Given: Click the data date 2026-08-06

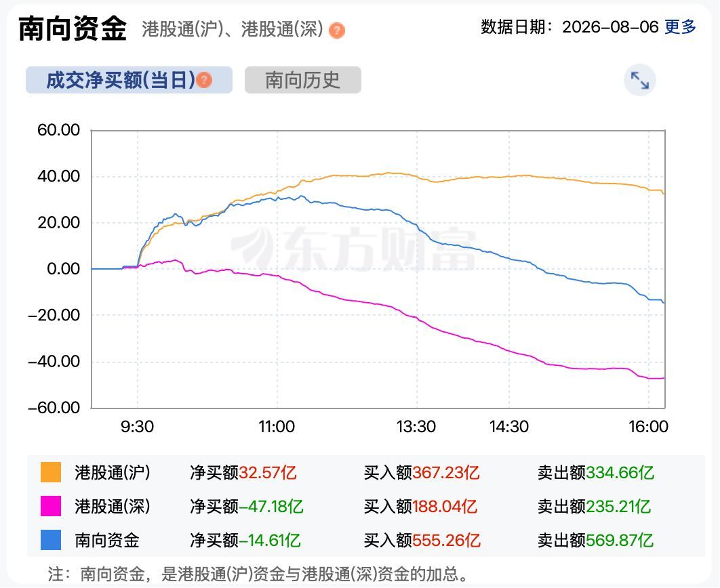Looking at the screenshot, I should click(610, 27).
